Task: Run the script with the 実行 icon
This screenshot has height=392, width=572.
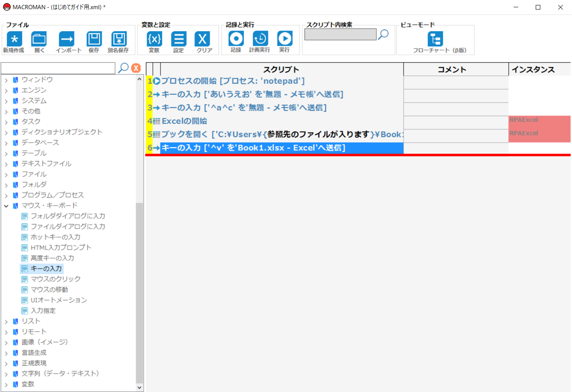Action: point(285,38)
